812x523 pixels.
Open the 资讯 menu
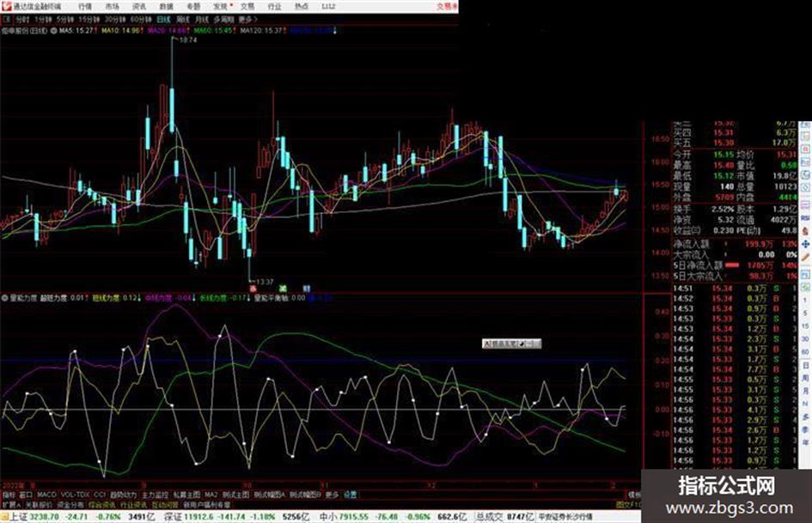pos(139,6)
